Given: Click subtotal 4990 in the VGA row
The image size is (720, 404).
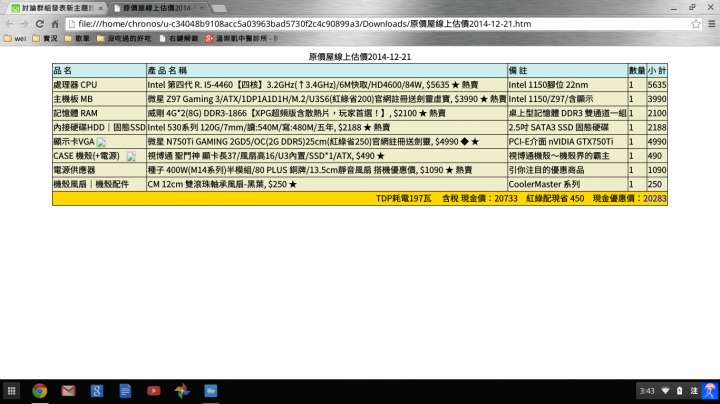Looking at the screenshot, I should (x=657, y=142).
